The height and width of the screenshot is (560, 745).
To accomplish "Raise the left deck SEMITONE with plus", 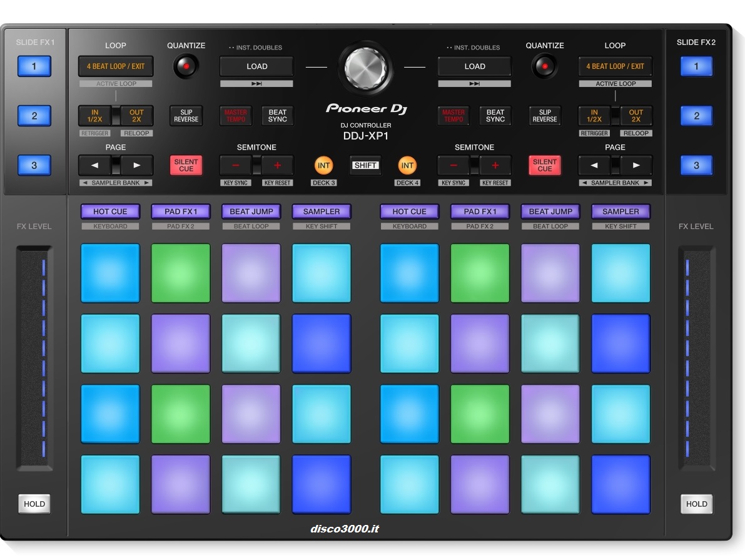I will pos(278,165).
